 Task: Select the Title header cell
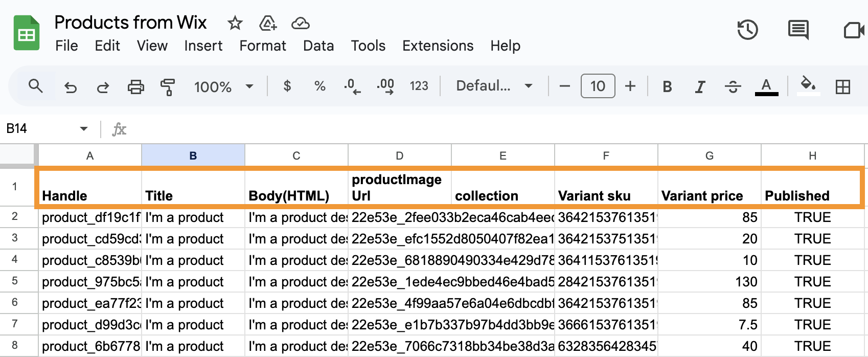click(193, 187)
